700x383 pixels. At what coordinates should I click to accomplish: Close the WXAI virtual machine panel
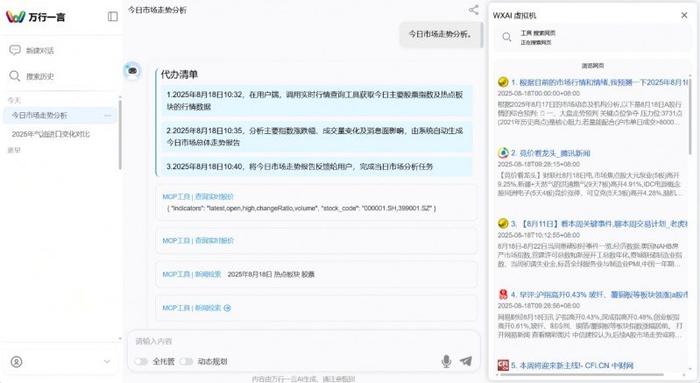click(x=684, y=15)
